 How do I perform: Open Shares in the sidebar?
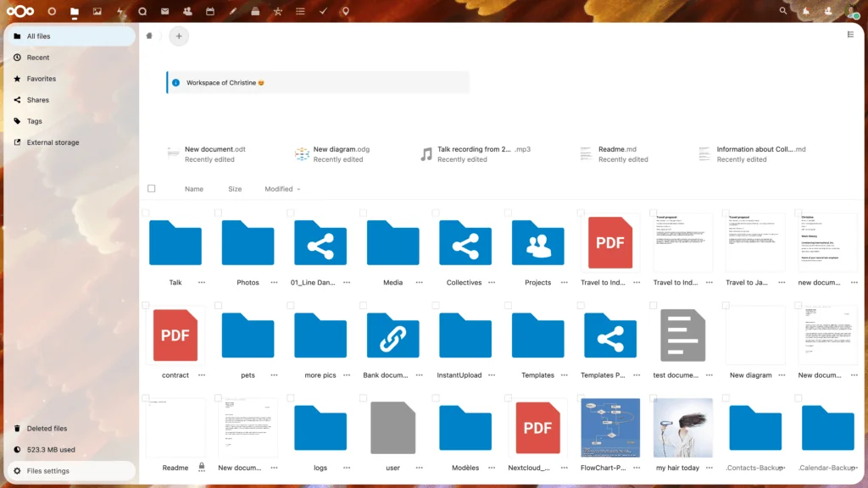pos(71,100)
